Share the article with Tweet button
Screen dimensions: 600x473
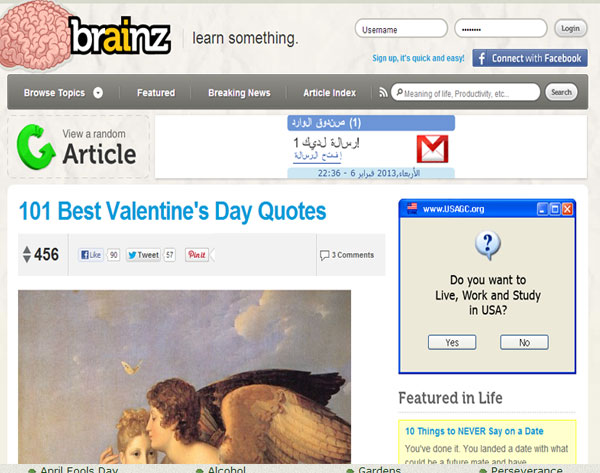pos(143,255)
